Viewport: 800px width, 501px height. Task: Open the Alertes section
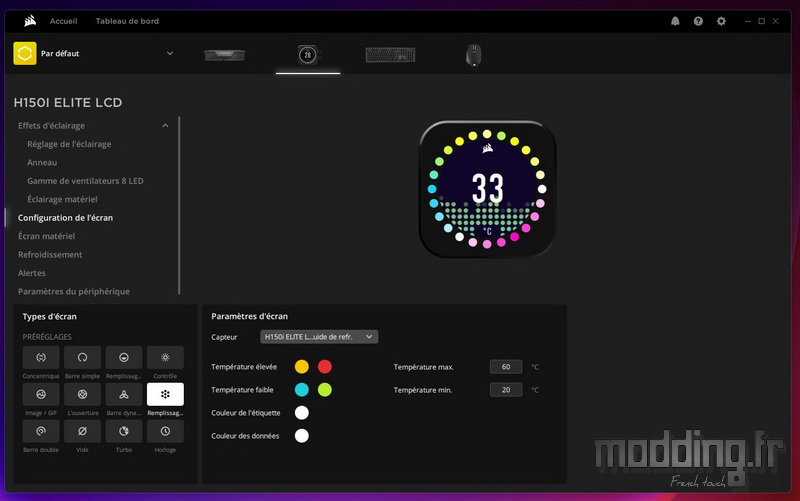(x=32, y=273)
